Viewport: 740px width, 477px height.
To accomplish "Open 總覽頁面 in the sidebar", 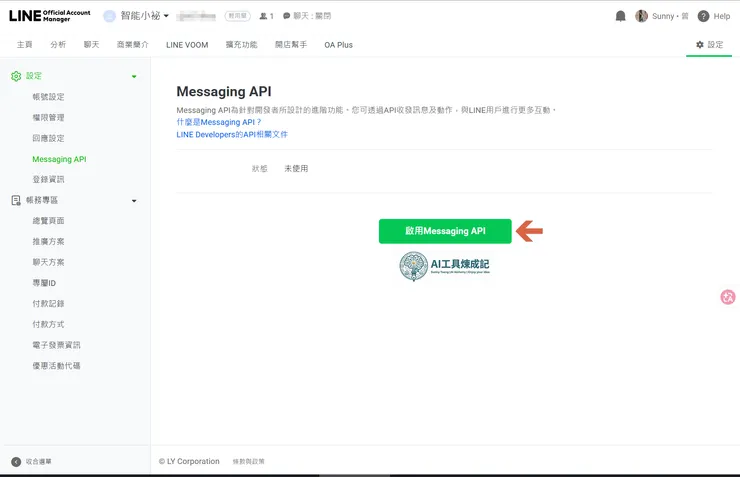I will coord(48,220).
